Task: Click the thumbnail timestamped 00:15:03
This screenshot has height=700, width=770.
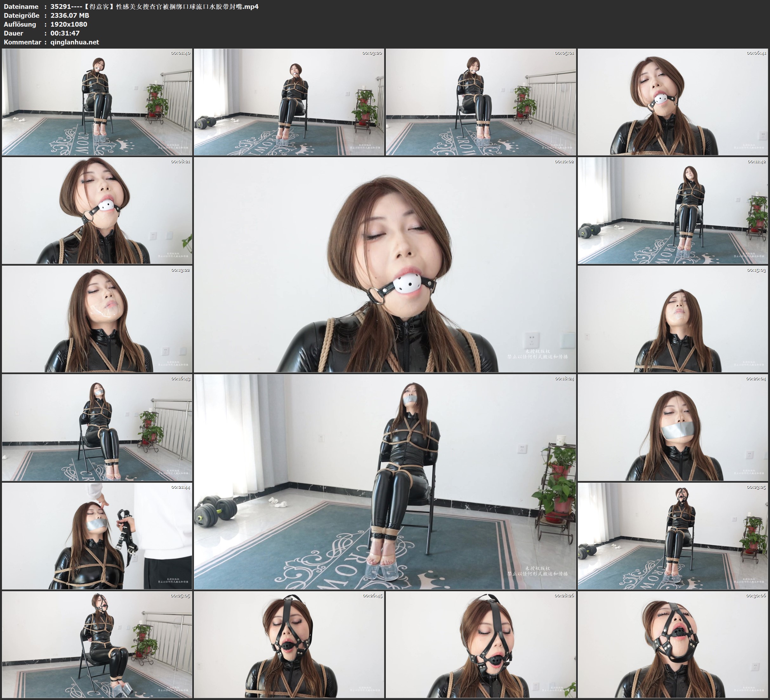Action: pyautogui.click(x=673, y=319)
